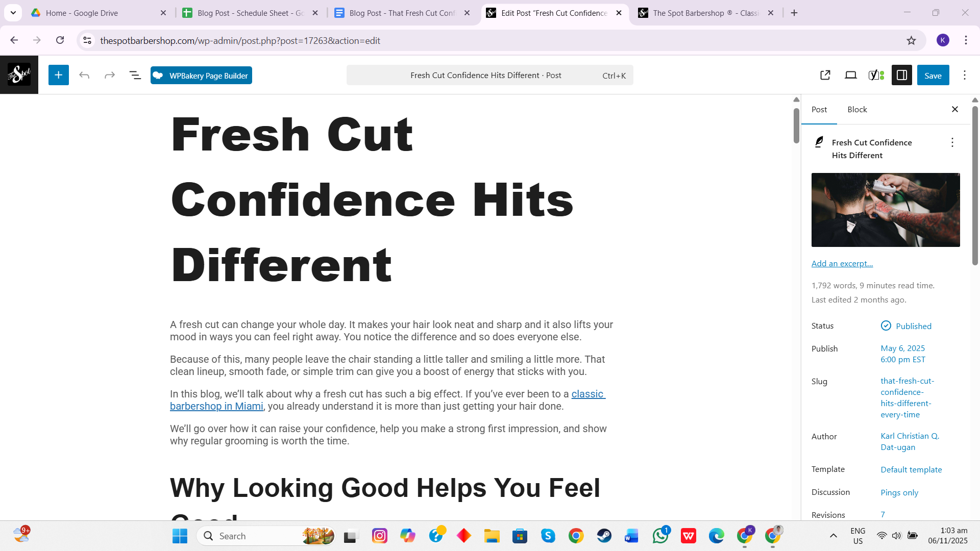980x551 pixels.
Task: Open editor Options three-dot menu
Action: 965,76
